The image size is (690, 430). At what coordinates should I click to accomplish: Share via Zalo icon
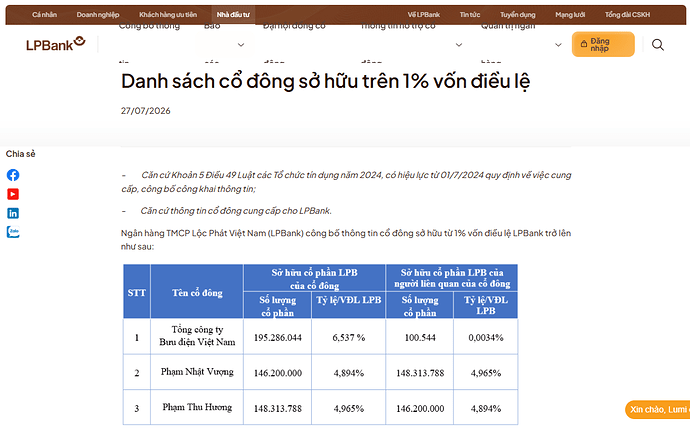13,232
